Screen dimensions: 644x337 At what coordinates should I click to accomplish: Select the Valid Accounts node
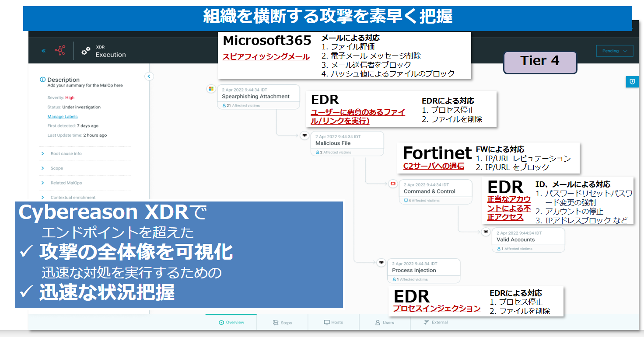click(x=528, y=240)
